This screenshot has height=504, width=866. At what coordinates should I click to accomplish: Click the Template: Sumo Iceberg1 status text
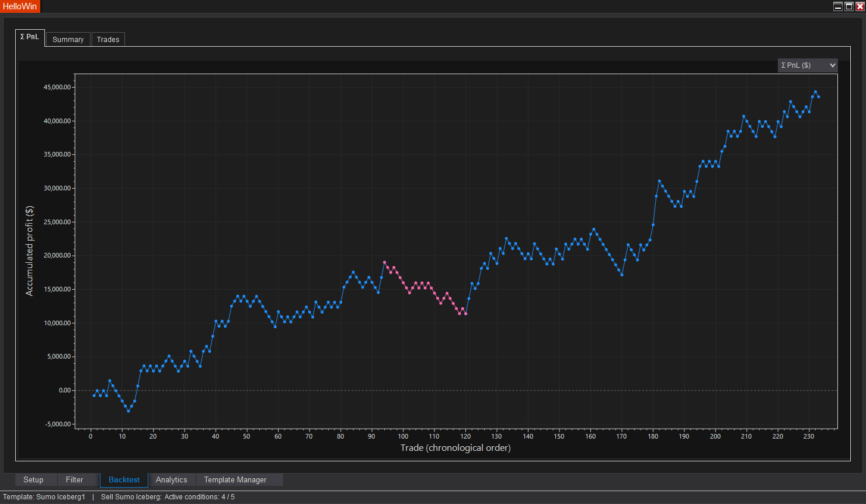(44, 497)
